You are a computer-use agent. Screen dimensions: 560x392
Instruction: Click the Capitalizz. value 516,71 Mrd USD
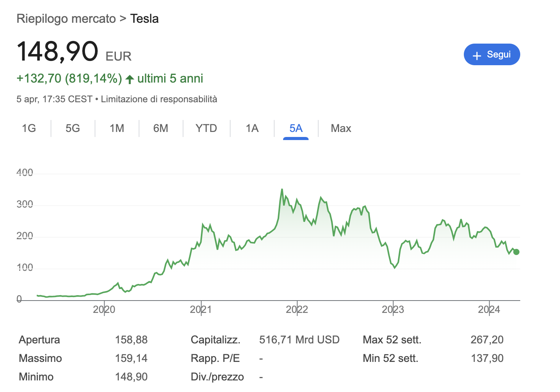point(299,340)
